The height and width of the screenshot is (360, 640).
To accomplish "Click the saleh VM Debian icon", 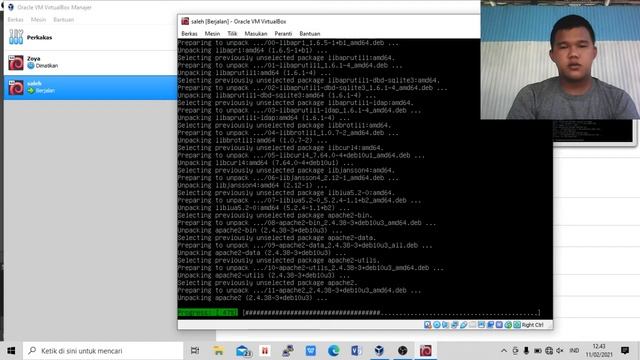I will click(x=16, y=87).
